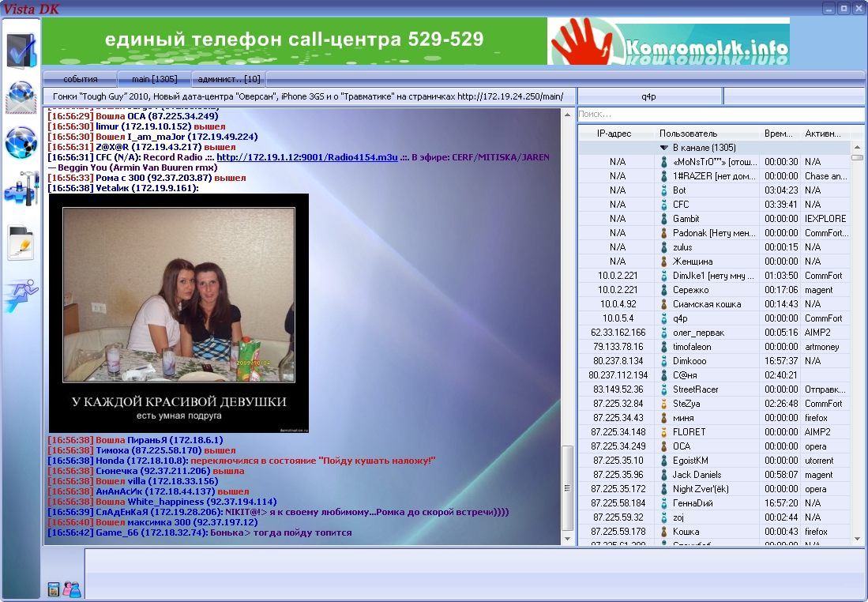This screenshot has width=868, height=602.
Task: Click the network globe sidebar icon
Action: [21, 143]
